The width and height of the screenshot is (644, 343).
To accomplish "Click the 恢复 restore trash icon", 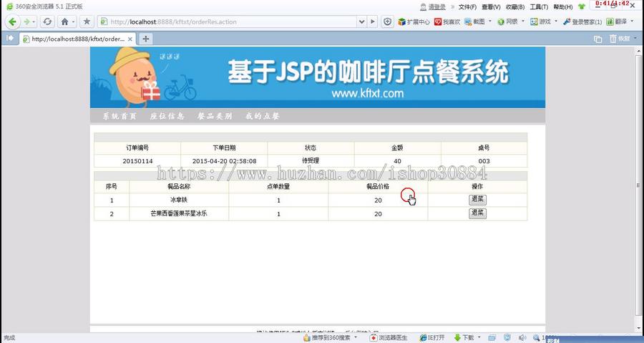I will [620, 39].
